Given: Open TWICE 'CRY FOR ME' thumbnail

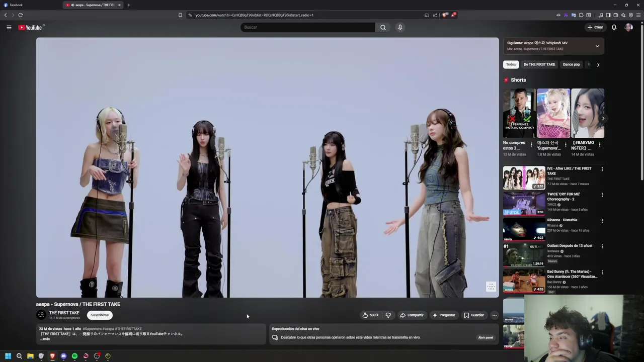Looking at the screenshot, I should pos(524,203).
